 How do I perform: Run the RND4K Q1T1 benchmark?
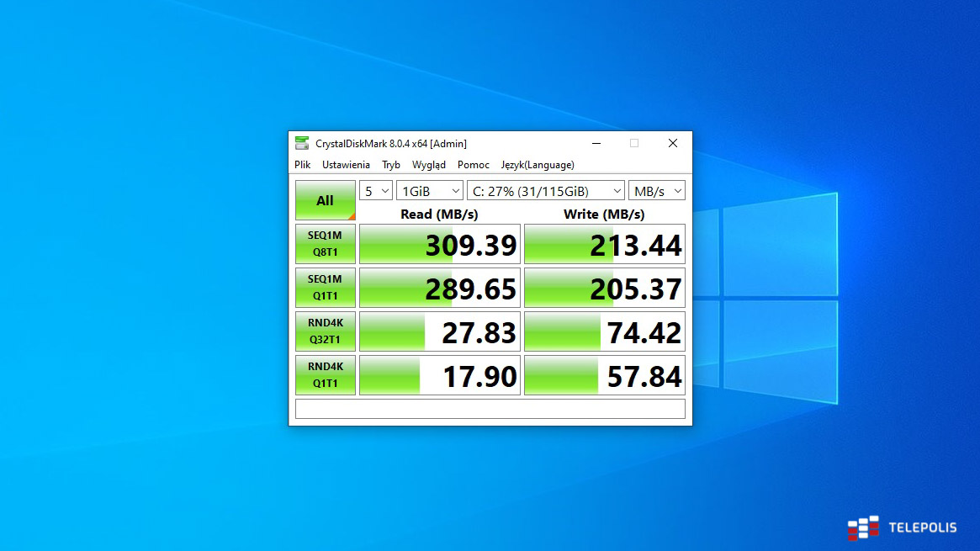325,375
